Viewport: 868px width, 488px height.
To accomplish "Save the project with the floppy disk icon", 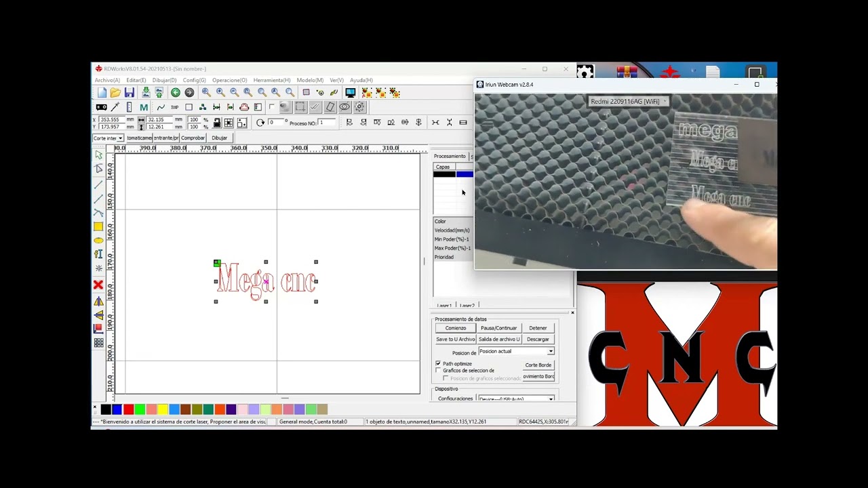I will pyautogui.click(x=130, y=93).
